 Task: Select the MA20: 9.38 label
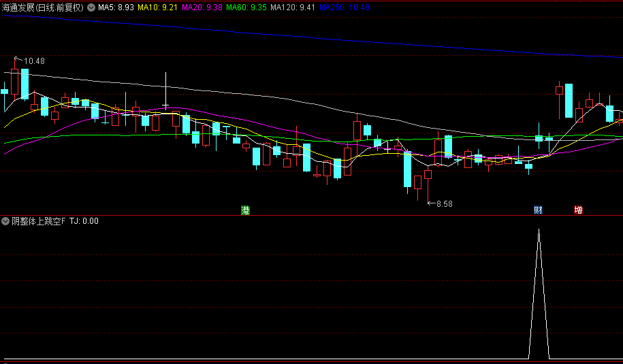click(x=202, y=7)
